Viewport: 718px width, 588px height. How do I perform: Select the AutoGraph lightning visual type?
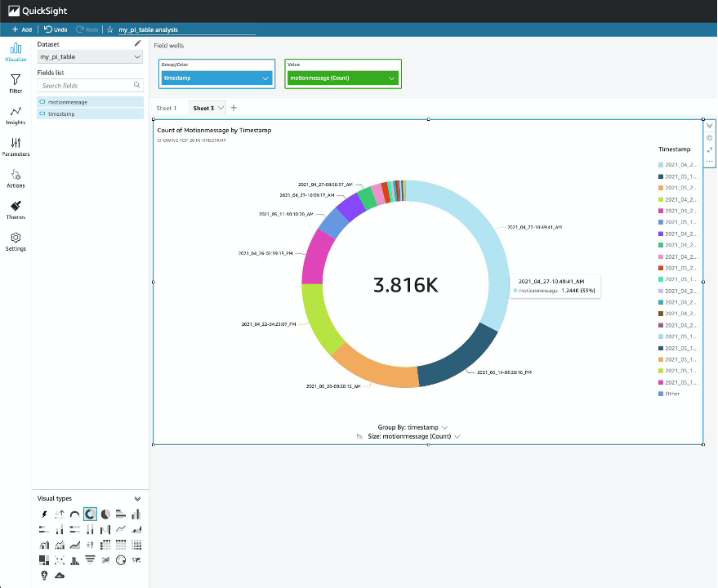pos(44,514)
